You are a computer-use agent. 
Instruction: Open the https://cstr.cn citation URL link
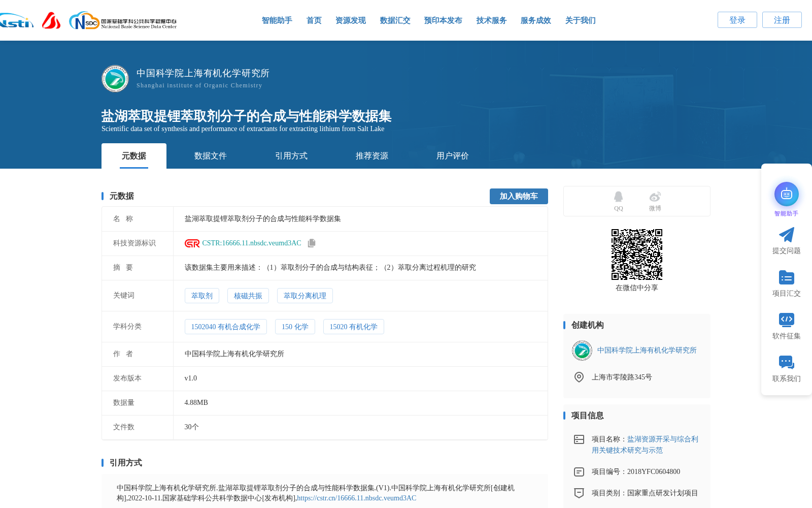tap(357, 498)
